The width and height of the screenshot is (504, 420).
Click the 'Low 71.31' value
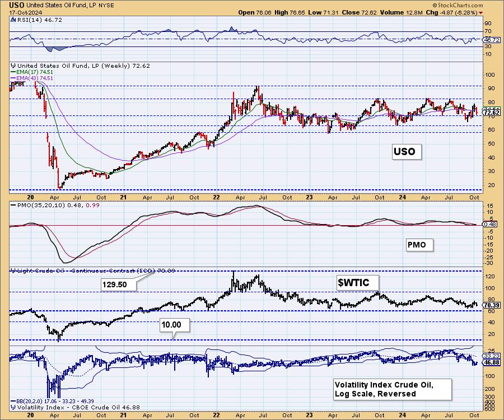click(x=323, y=12)
